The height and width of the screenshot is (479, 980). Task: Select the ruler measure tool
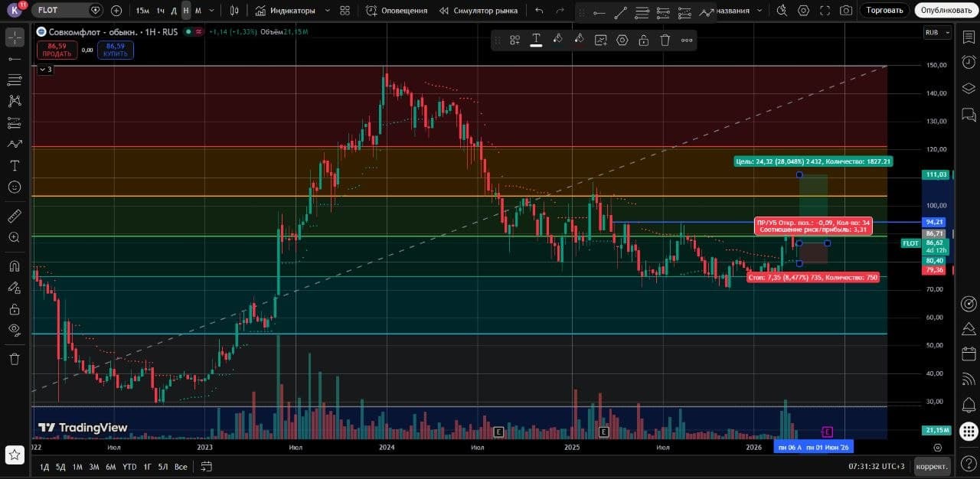pos(15,216)
